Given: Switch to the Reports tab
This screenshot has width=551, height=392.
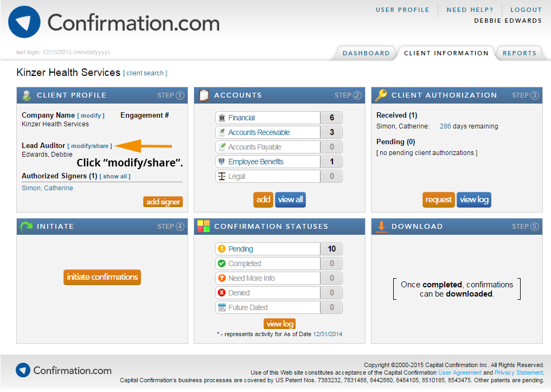Looking at the screenshot, I should tap(519, 53).
